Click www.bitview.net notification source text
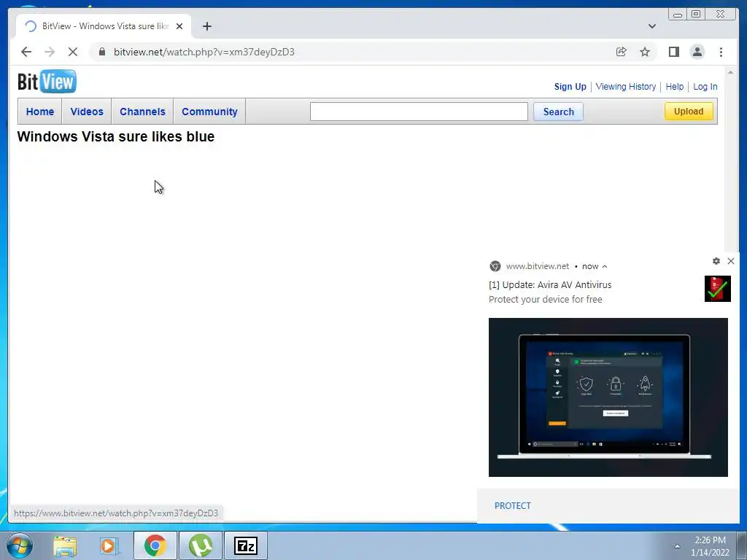 [538, 266]
